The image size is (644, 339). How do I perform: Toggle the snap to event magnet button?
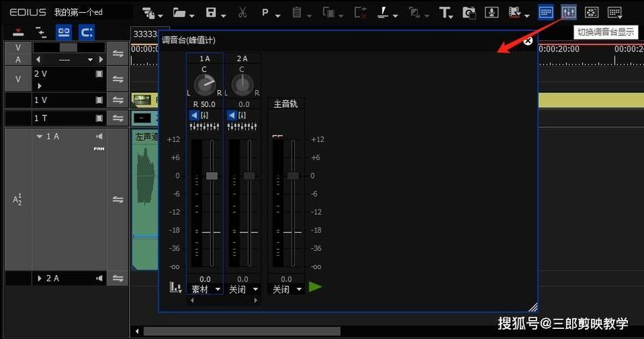pos(87,32)
